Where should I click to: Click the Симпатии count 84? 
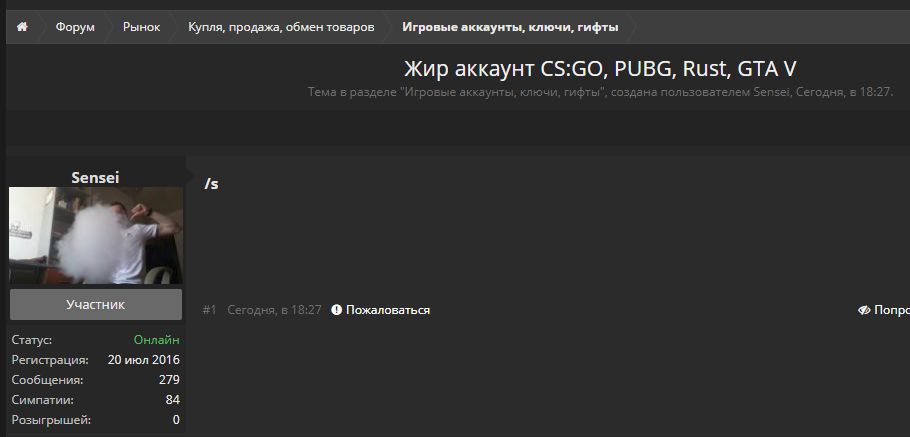[172, 400]
